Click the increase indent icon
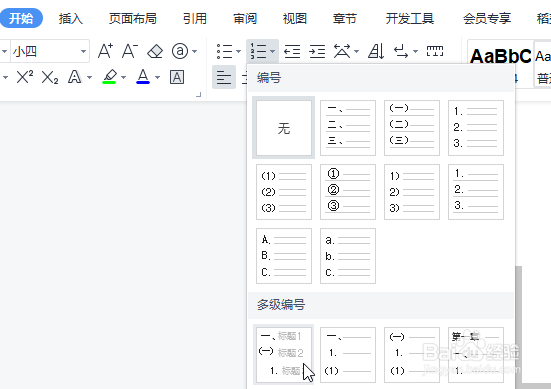This screenshot has width=551, height=389. [x=317, y=51]
